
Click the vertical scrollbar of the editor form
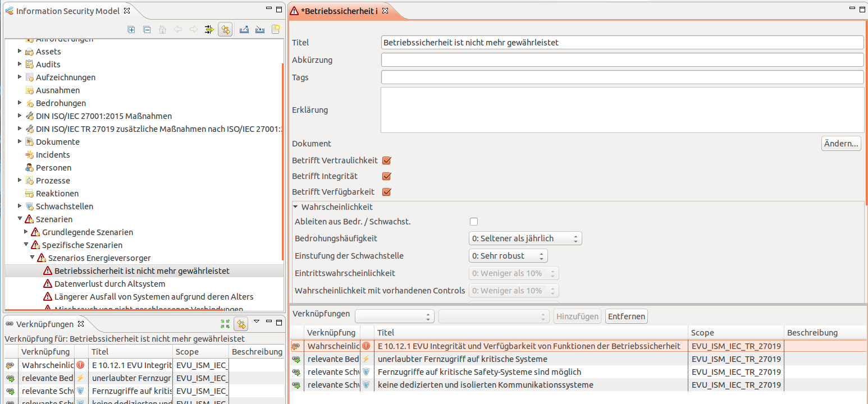866,112
